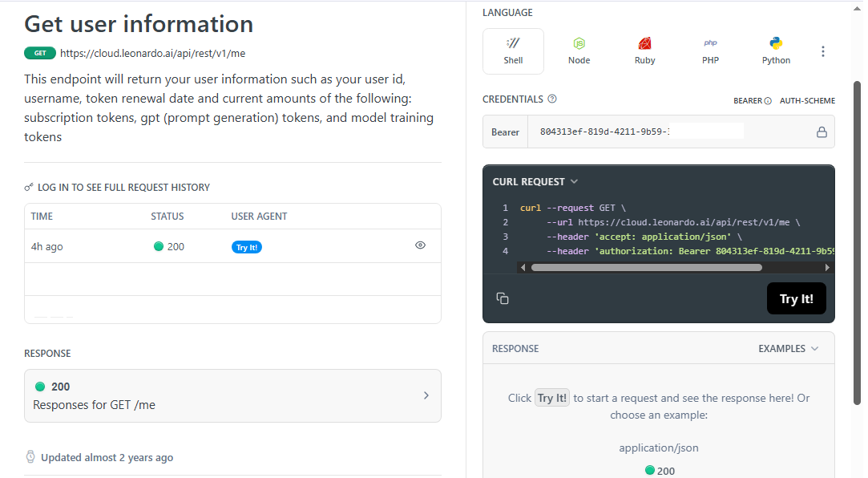Click the --url code line

(673, 222)
